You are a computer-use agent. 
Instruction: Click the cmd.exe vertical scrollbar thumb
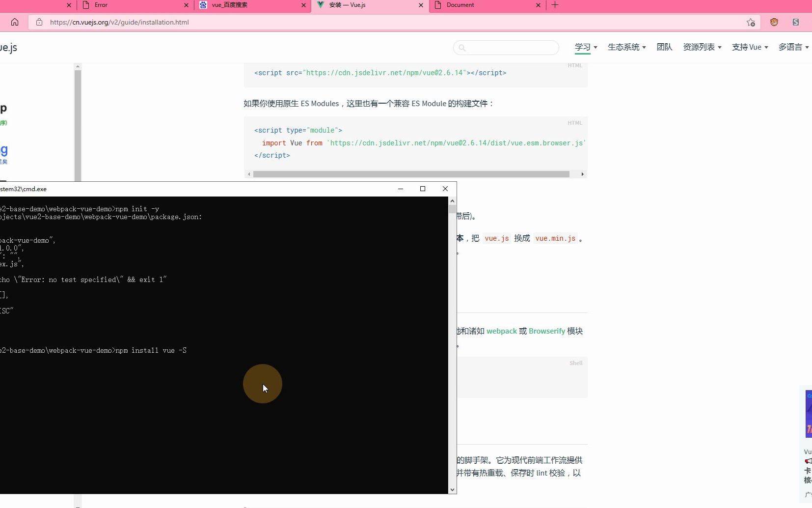click(x=452, y=209)
